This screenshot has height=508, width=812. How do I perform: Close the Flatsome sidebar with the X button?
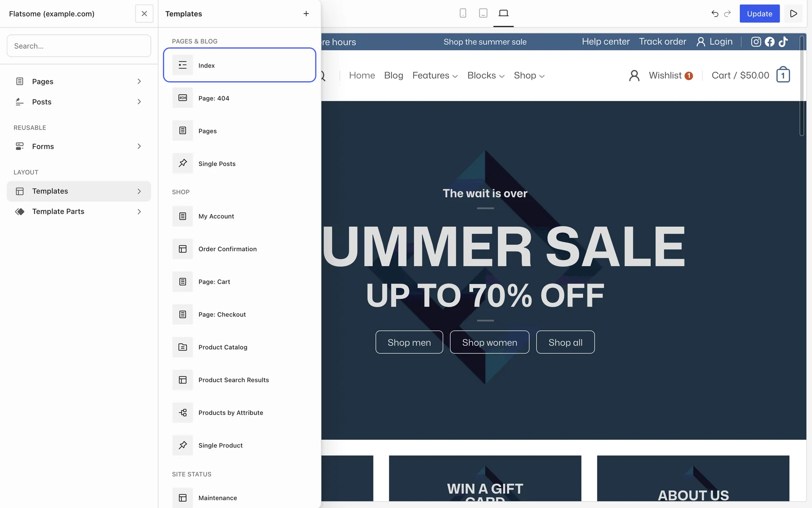pyautogui.click(x=144, y=14)
